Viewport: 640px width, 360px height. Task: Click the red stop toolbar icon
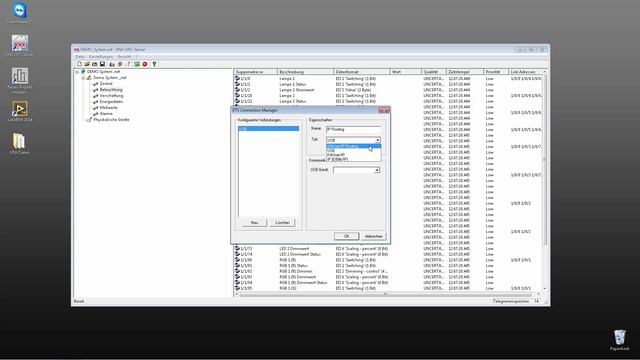pyautogui.click(x=145, y=64)
